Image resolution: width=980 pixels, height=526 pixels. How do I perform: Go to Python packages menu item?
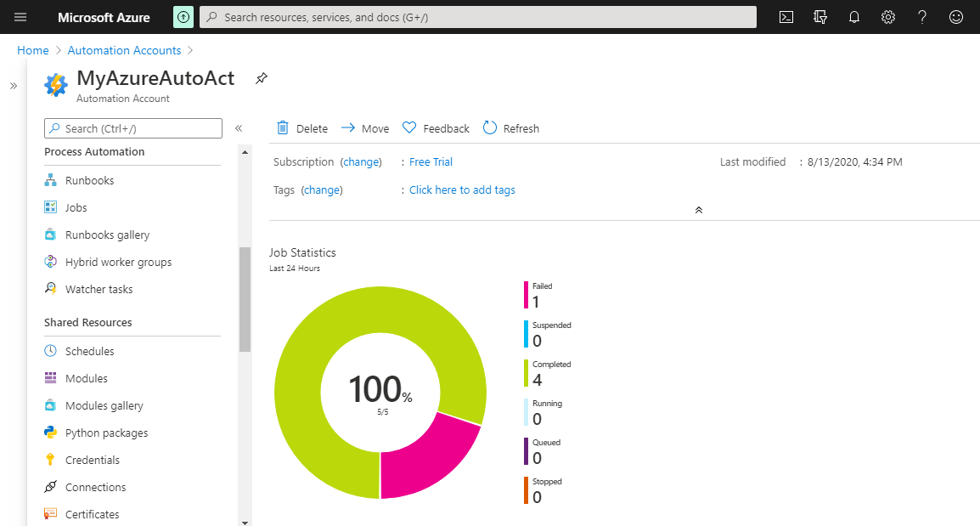click(x=106, y=433)
